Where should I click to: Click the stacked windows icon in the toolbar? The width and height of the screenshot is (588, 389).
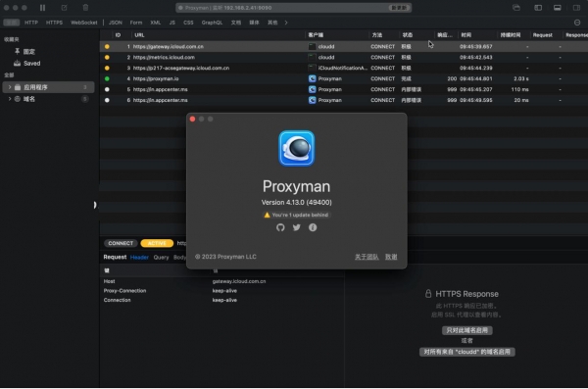516,8
